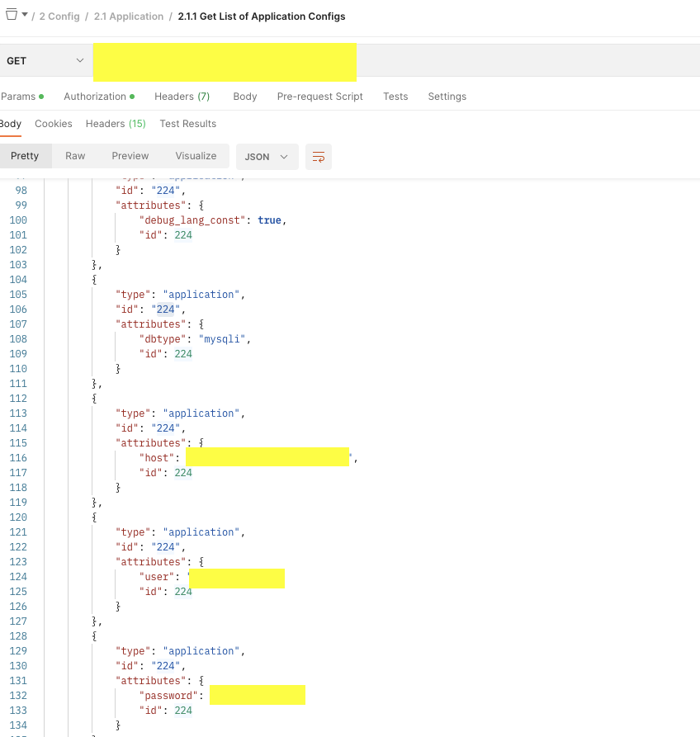Viewport: 700px width, 737px height.
Task: Select the Raw view button
Action: tap(75, 156)
